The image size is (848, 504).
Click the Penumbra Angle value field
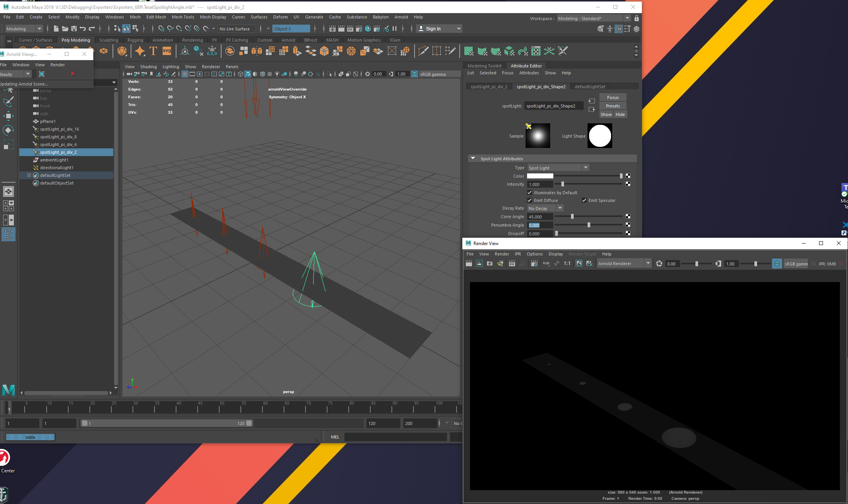(x=540, y=225)
